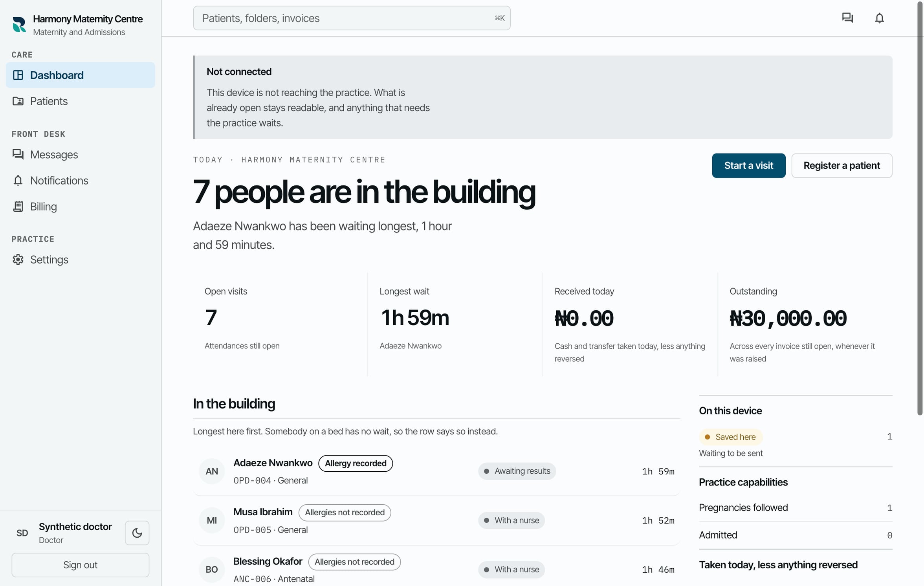Open Adaeze Nwankwo's patient row name
Screen dimensions: 924x586
point(273,463)
